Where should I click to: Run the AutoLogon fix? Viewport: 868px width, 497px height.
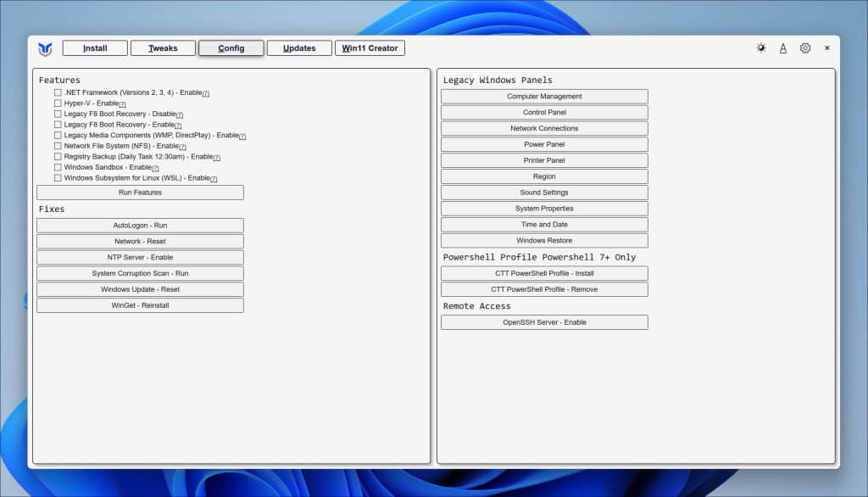click(x=140, y=226)
